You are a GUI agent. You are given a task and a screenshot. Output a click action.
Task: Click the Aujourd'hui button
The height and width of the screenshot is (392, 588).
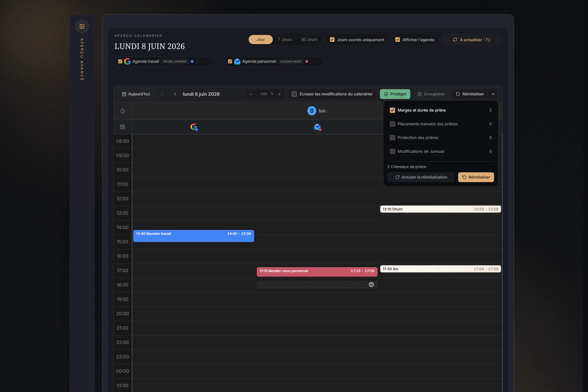coord(136,94)
